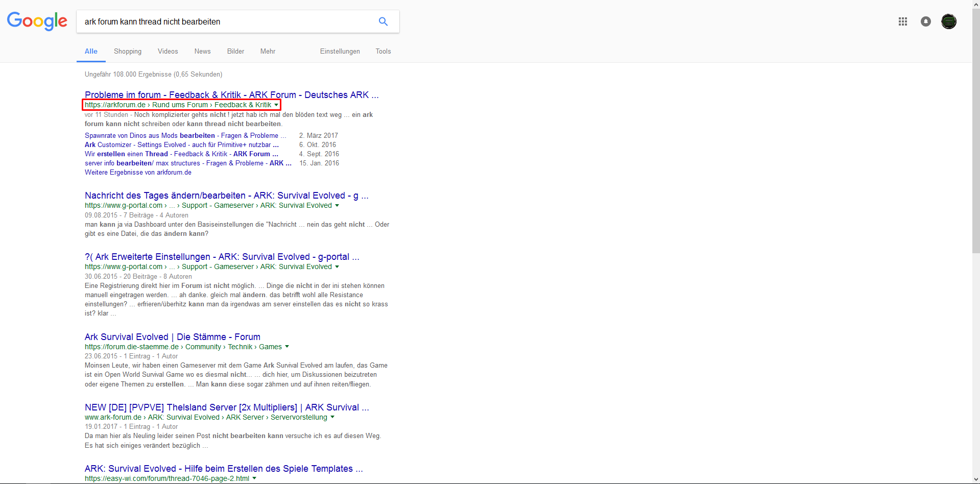Open 'NEW [DE] [PVPVE] TheIsland Server' result
The width and height of the screenshot is (980, 484).
(227, 407)
